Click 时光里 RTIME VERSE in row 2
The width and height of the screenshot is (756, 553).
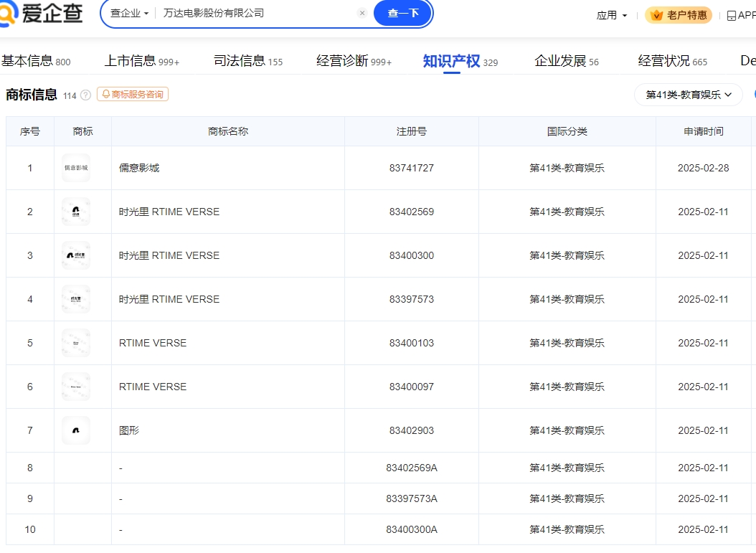169,212
